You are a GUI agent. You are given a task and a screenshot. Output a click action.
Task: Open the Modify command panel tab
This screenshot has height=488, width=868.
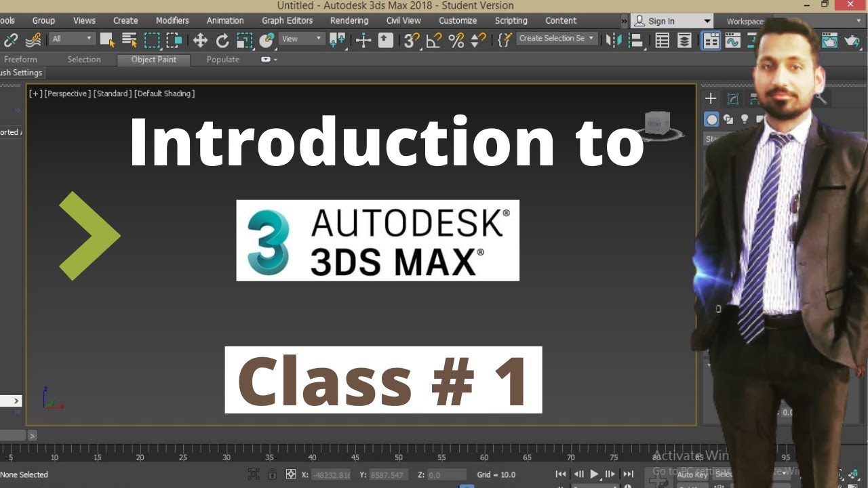tap(733, 99)
